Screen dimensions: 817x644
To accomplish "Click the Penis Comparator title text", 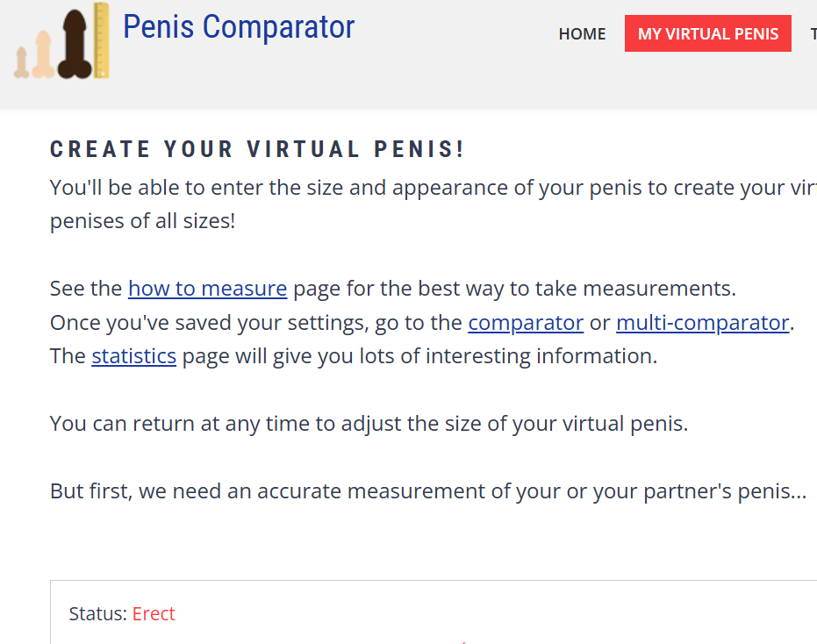I will coord(239,27).
